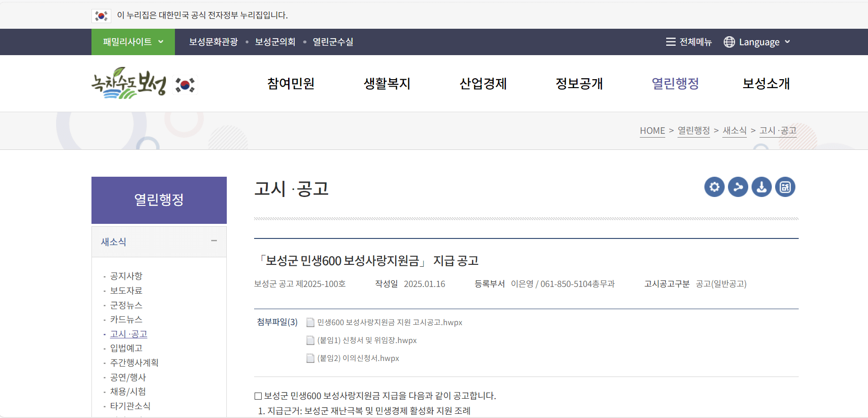868x418 pixels.
Task: Click file icon for (붙임2) 이의신청서
Action: (x=310, y=358)
